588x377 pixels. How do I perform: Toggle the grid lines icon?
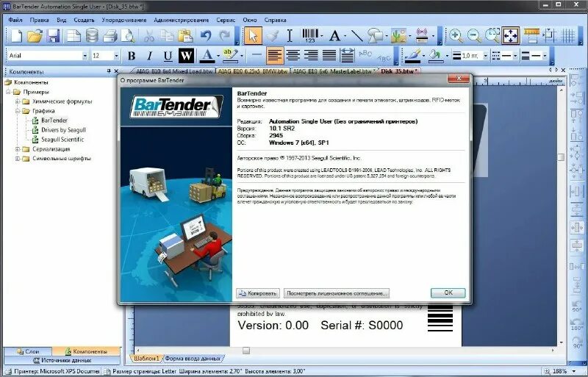coord(568,36)
